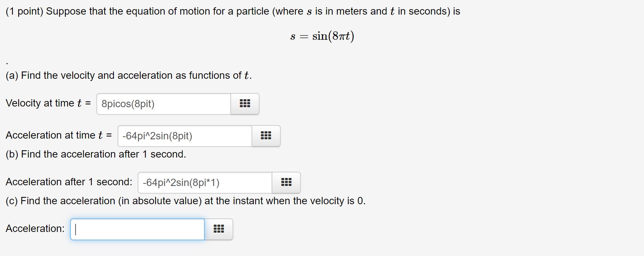This screenshot has width=644, height=256.
Task: Click the phrase 'in absolute value'
Action: tap(162, 201)
